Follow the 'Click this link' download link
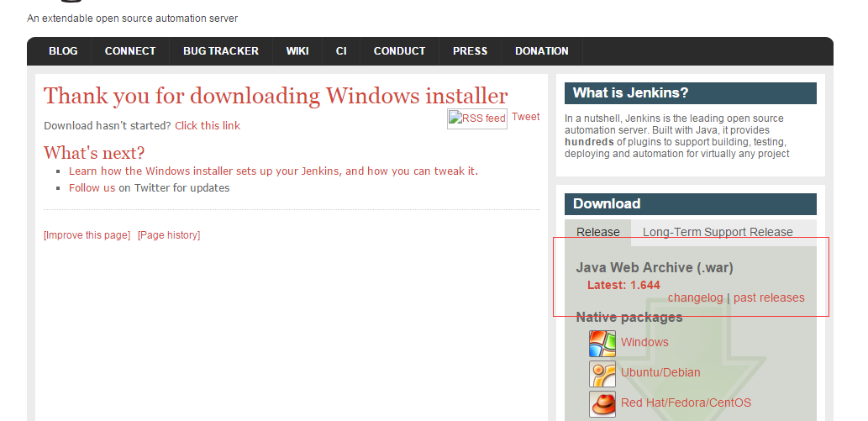868x421 pixels. click(208, 126)
